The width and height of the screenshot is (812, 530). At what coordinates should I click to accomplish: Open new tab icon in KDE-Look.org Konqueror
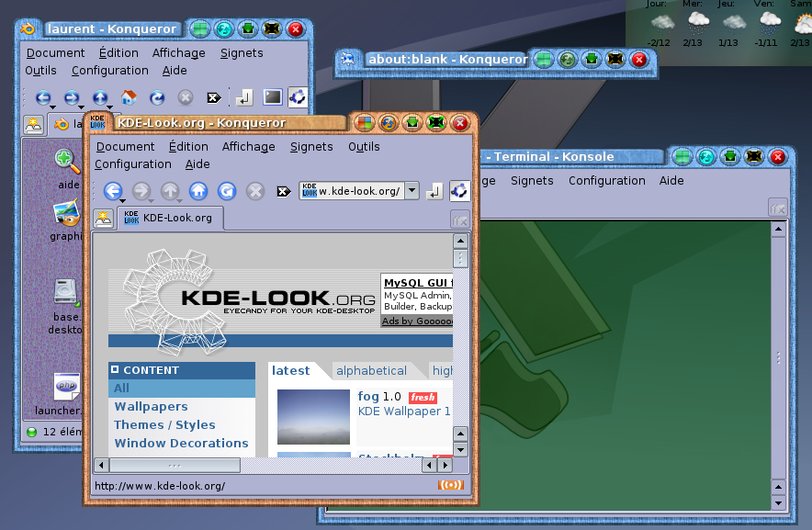point(104,218)
